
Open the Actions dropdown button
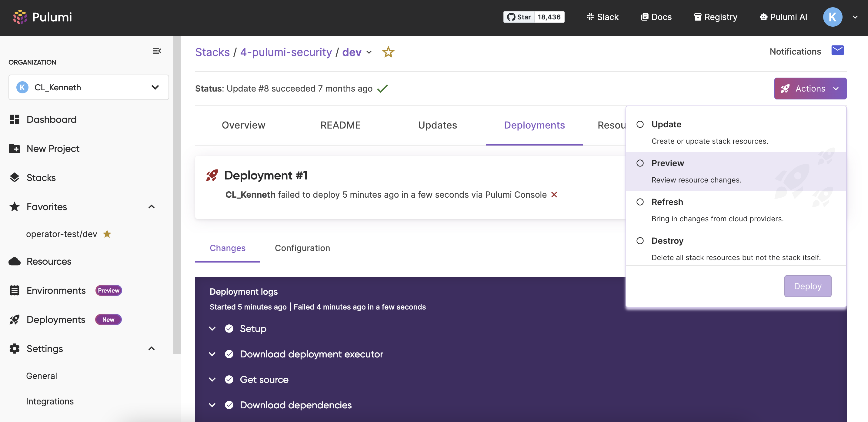810,88
